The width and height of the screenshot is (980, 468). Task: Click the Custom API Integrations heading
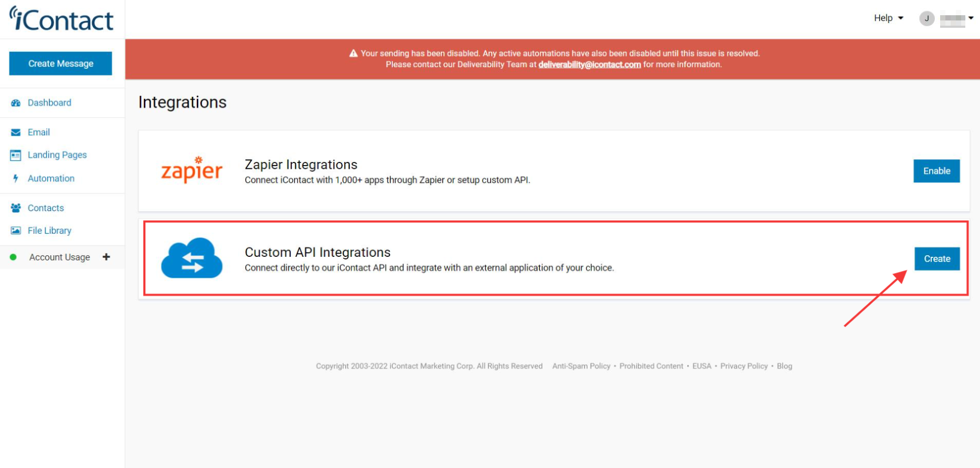click(x=317, y=252)
